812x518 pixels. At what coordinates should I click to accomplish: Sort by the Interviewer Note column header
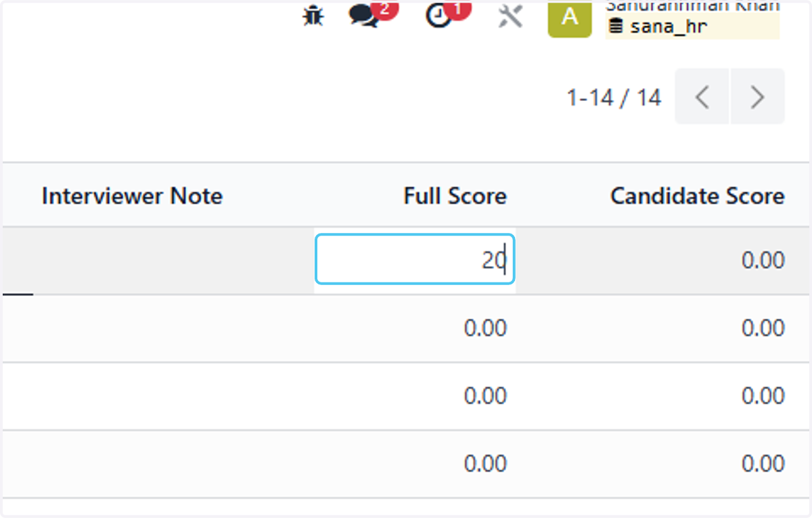click(132, 196)
